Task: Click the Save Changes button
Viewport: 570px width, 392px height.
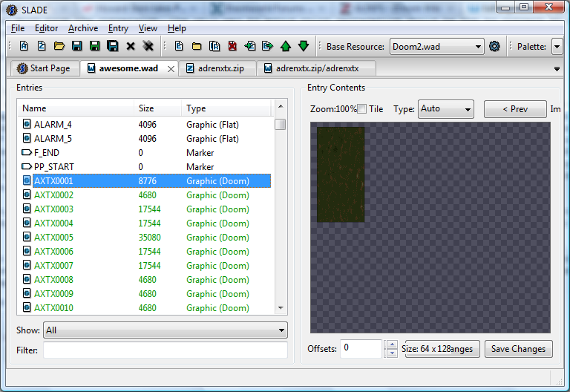Action: (518, 349)
